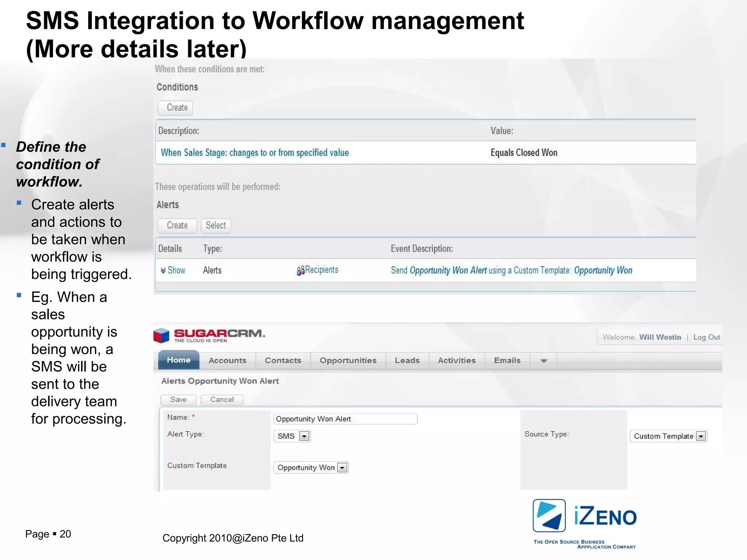The height and width of the screenshot is (560, 747).
Task: Open the Alert Type SMS dropdown
Action: [x=292, y=436]
